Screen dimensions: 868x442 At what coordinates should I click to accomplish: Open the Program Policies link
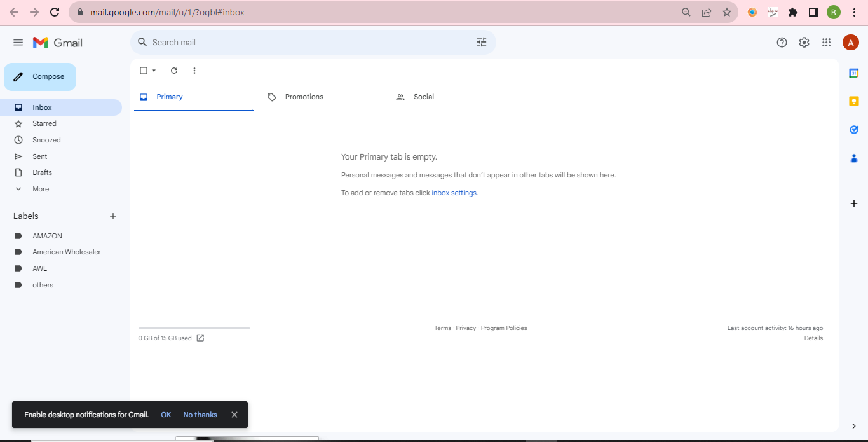click(x=504, y=328)
